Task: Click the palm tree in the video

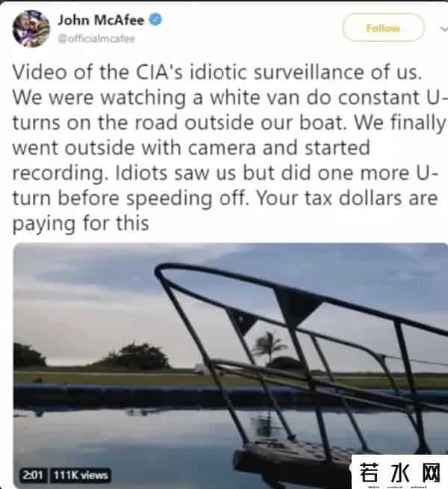Action: pos(267,346)
